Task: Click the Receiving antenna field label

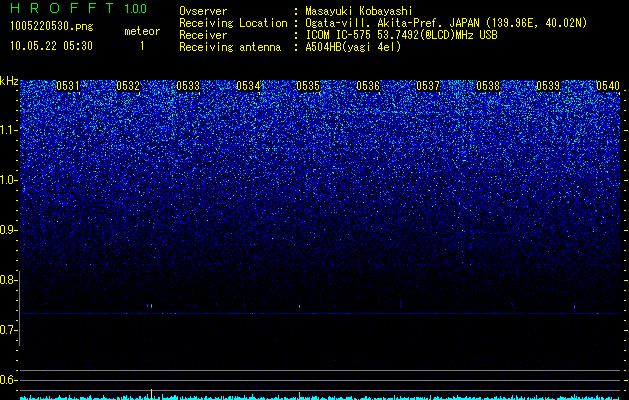Action: (x=230, y=47)
